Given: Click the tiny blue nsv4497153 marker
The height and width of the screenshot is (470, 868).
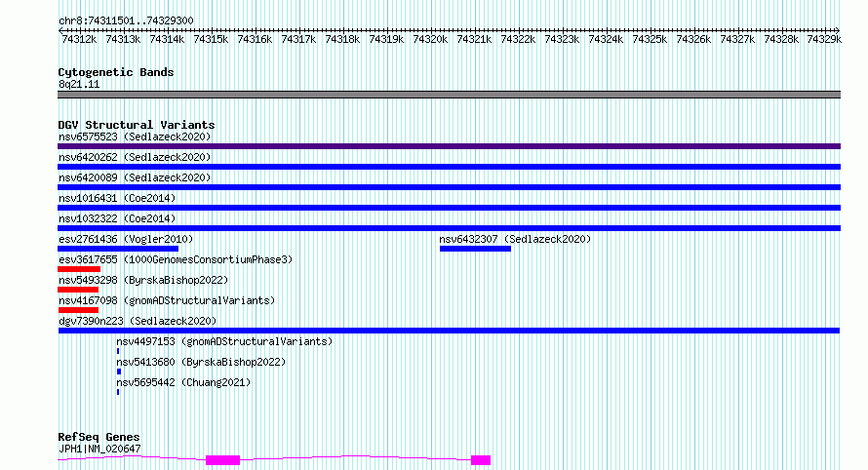Looking at the screenshot, I should click(x=118, y=351).
